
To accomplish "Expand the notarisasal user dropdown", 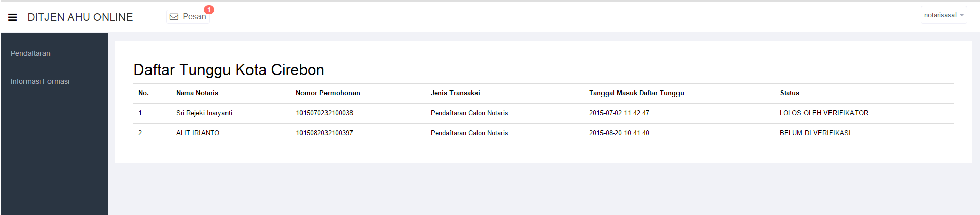I will tap(944, 15).
